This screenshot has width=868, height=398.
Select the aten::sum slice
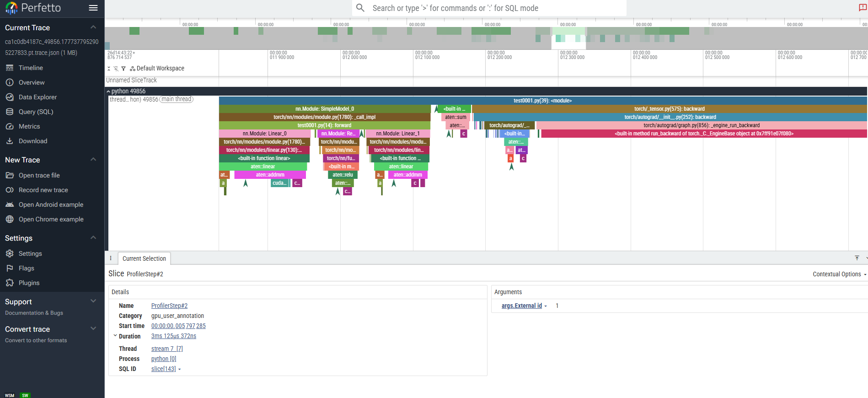click(456, 117)
